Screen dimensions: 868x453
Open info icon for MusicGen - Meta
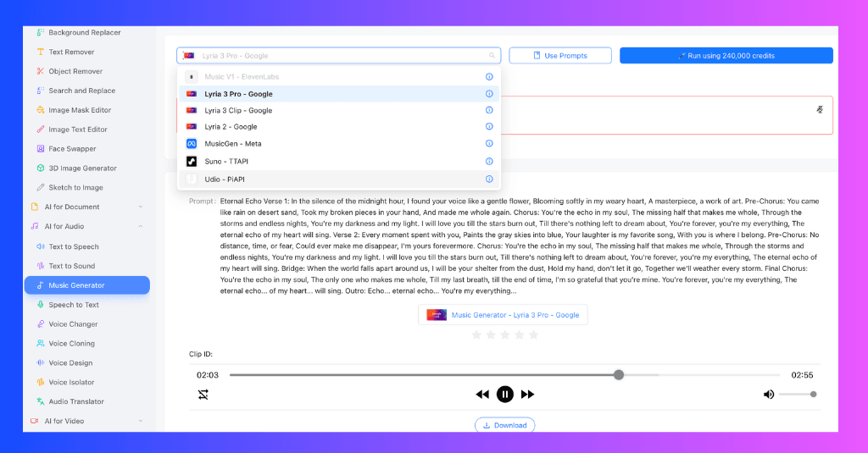[x=489, y=143]
